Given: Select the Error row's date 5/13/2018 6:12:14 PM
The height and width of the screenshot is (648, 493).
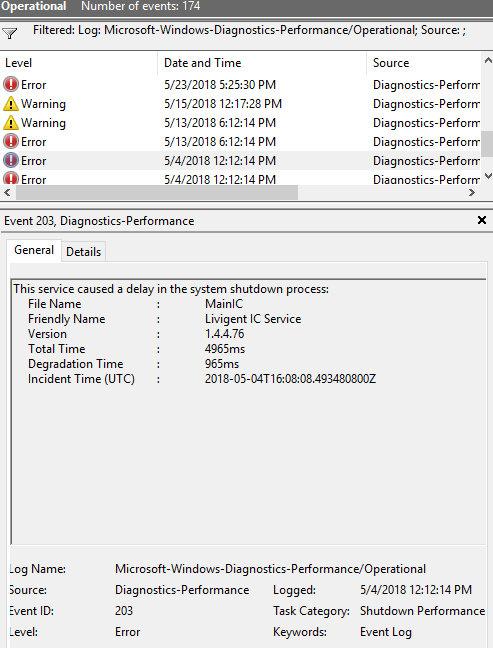Looking at the screenshot, I should pyautogui.click(x=220, y=142).
